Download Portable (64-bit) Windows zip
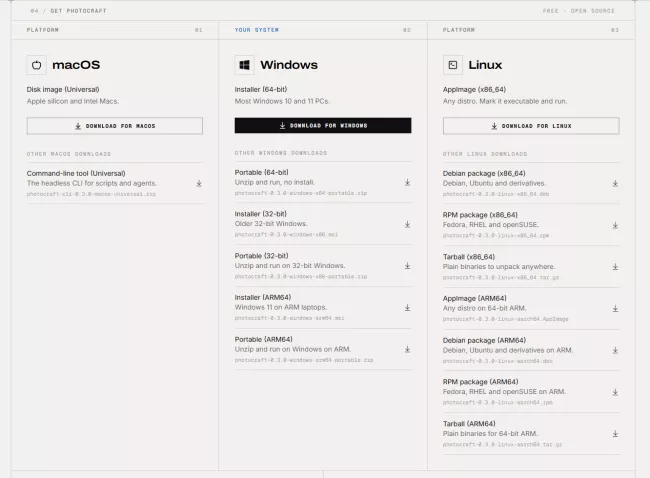Image resolution: width=650 pixels, height=478 pixels. point(407,182)
